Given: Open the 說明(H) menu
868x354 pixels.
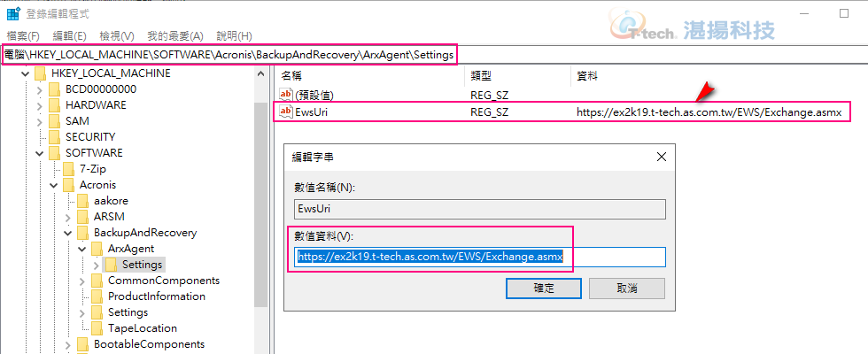Looking at the screenshot, I should tap(234, 36).
